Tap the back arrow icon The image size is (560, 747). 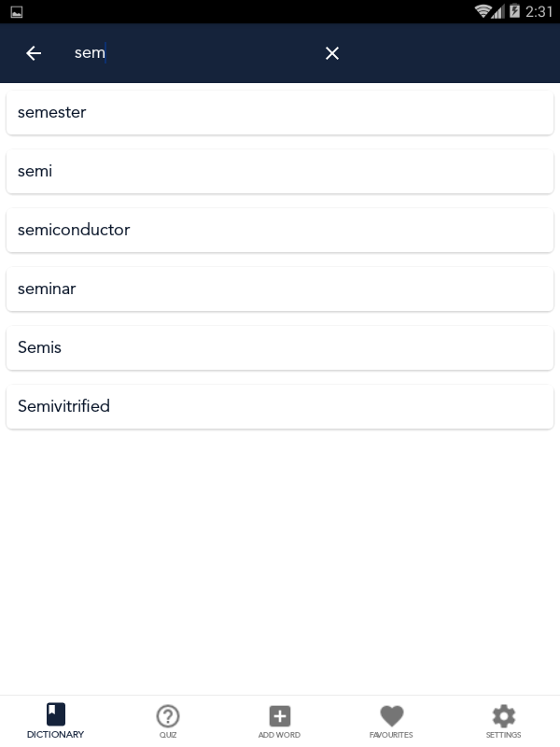coord(34,53)
